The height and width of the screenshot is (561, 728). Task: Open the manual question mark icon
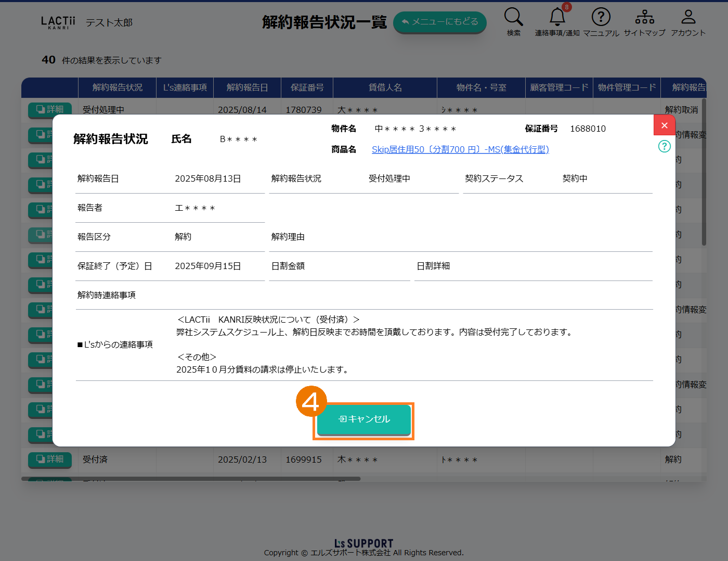[601, 17]
